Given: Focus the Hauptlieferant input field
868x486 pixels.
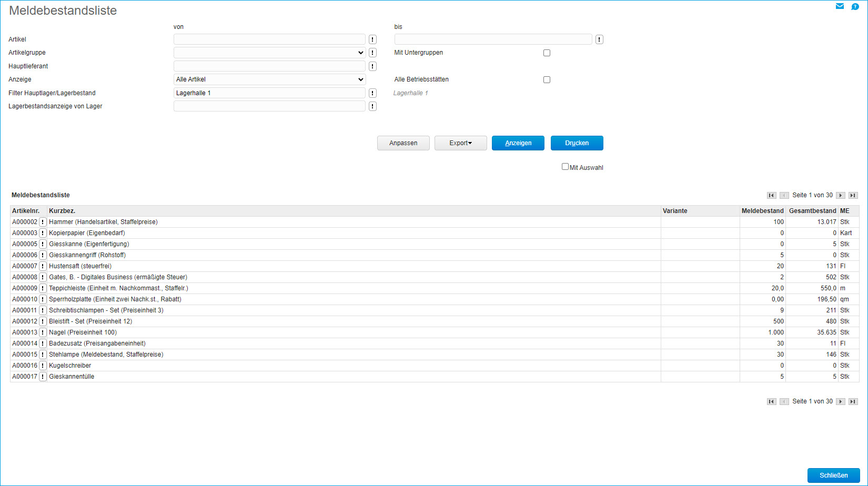Looking at the screenshot, I should (269, 66).
